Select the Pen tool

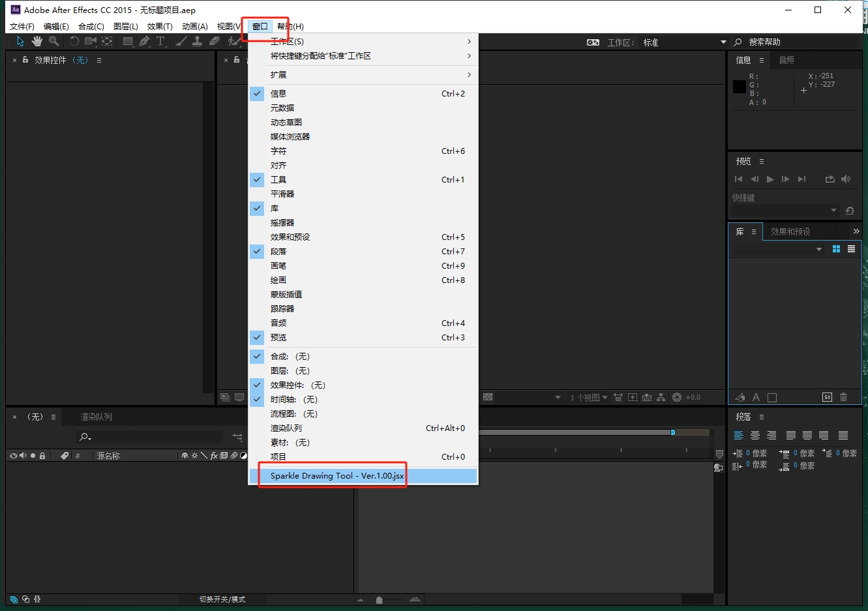point(144,41)
